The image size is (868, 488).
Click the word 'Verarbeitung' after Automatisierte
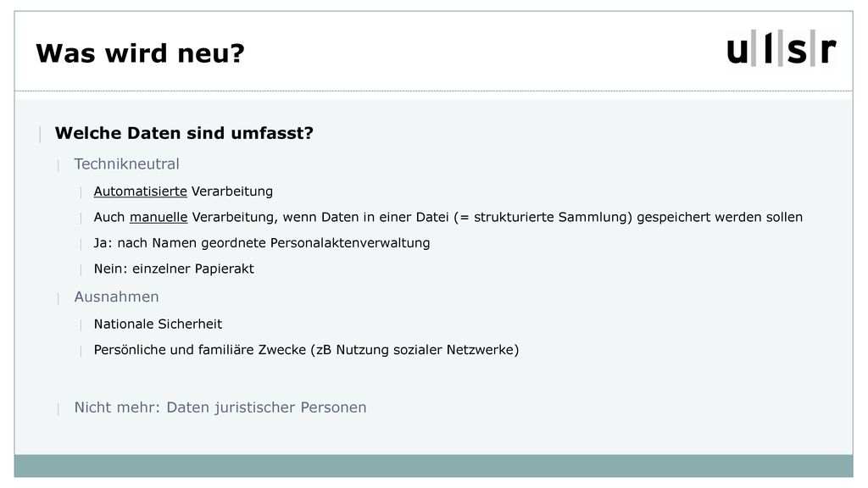coord(232,191)
